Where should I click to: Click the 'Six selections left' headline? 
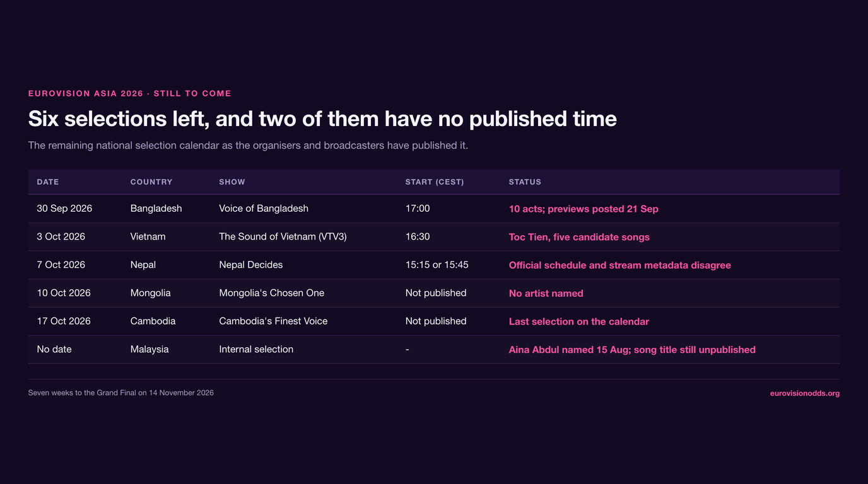pyautogui.click(x=322, y=118)
